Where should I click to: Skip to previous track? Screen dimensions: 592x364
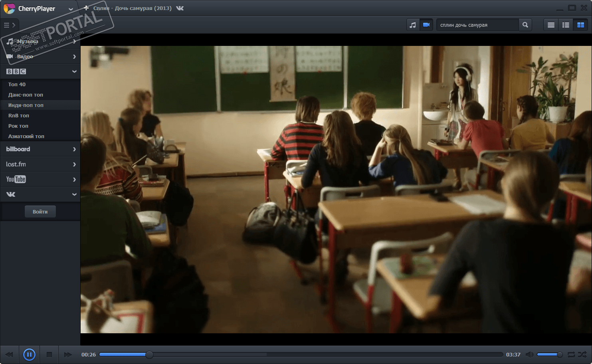pyautogui.click(x=9, y=354)
